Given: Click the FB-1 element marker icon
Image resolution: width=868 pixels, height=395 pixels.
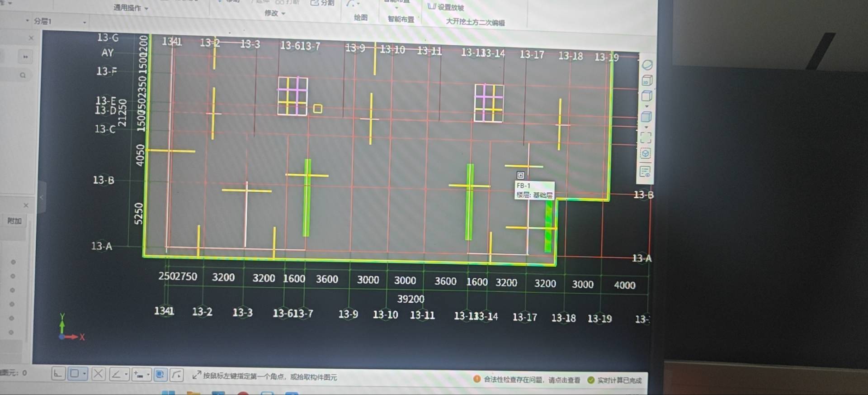Looking at the screenshot, I should (520, 175).
